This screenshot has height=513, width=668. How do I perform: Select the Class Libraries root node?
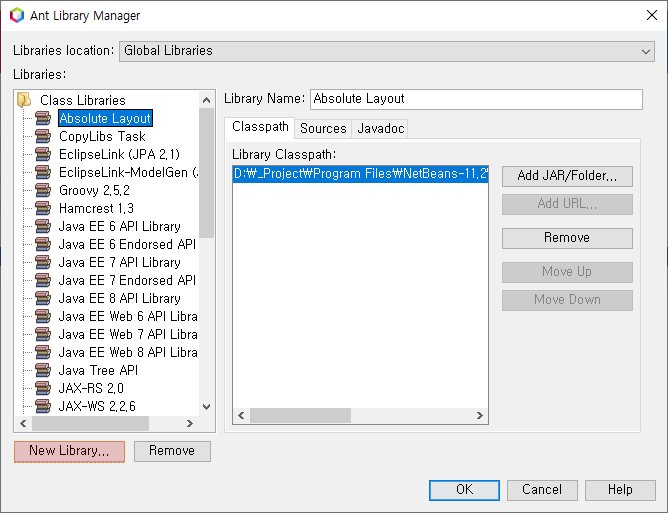83,101
